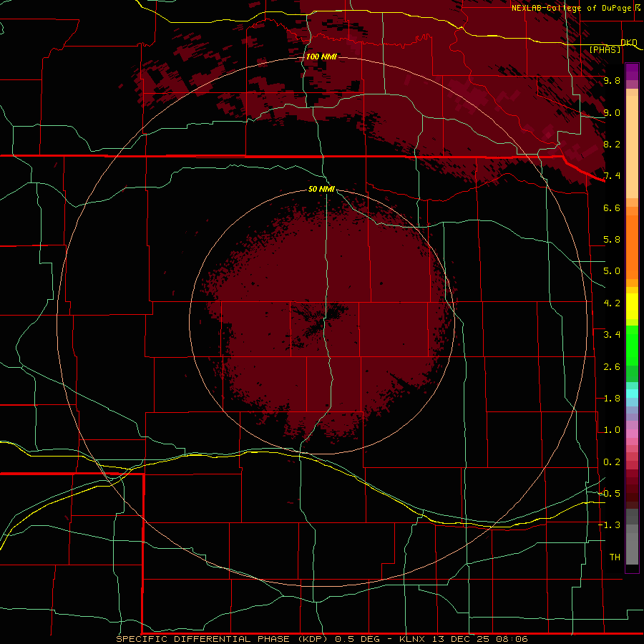Viewport: 644px width, 644px height.
Task: Click the 6.6 value on color scale
Action: click(612, 208)
